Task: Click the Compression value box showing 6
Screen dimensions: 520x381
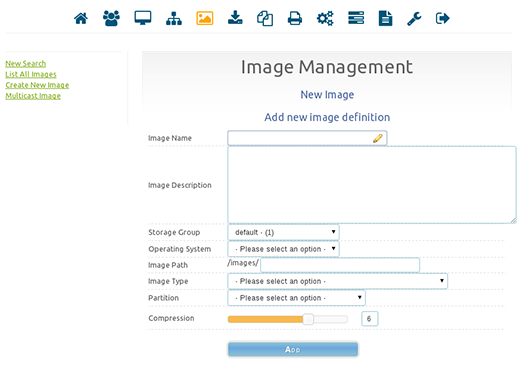Action: point(369,319)
